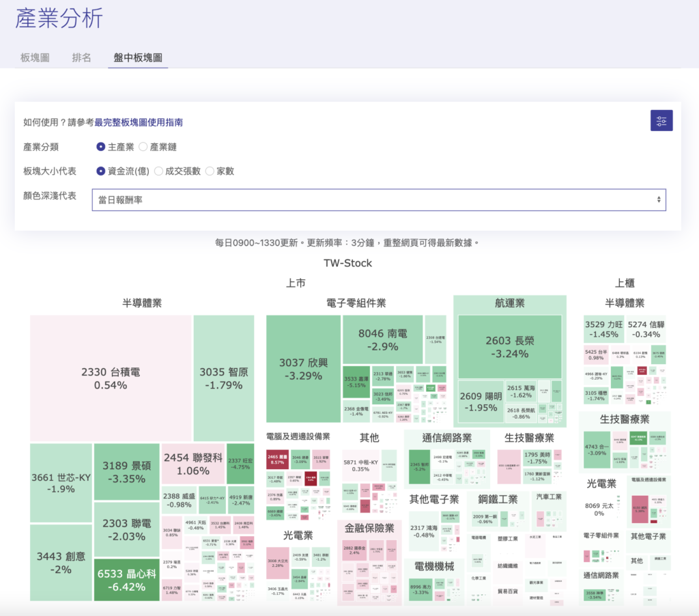Choose the 成交張數 radio option

tap(158, 171)
